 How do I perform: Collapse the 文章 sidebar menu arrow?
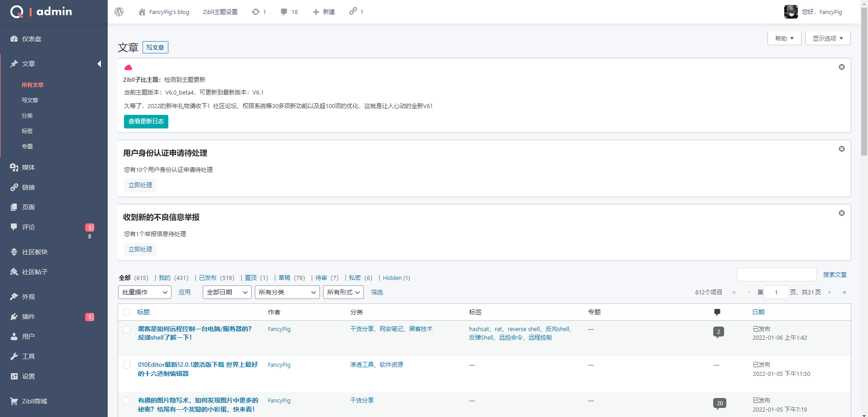click(100, 64)
